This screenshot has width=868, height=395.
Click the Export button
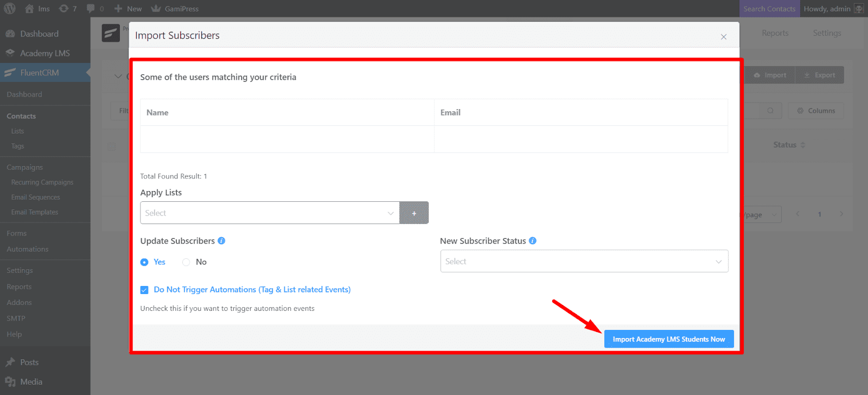click(819, 75)
